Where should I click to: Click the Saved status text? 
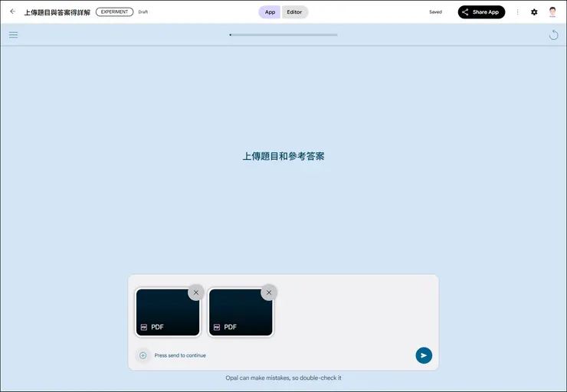[435, 12]
